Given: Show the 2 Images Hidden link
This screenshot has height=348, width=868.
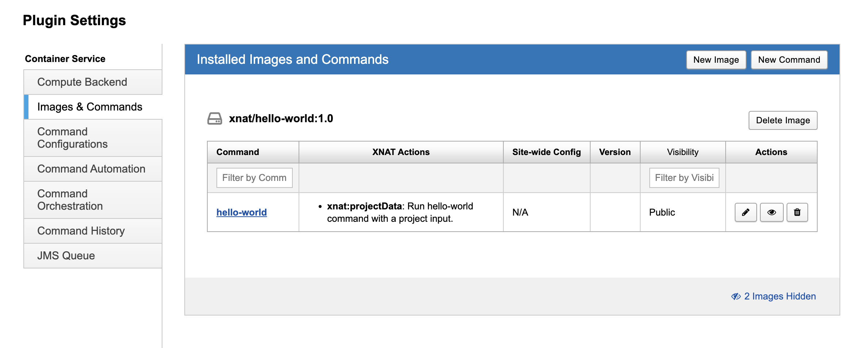Looking at the screenshot, I should [x=780, y=296].
